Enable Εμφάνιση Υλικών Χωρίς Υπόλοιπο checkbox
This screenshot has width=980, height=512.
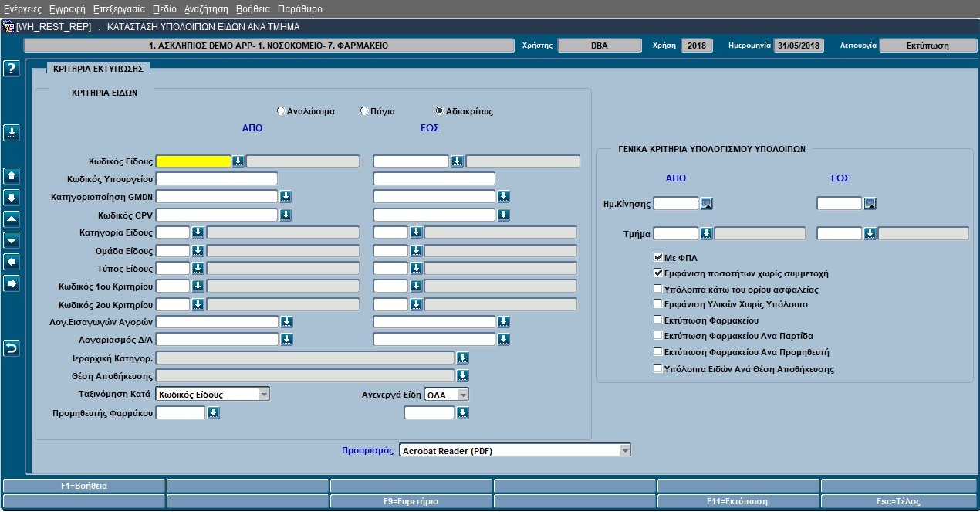(658, 304)
